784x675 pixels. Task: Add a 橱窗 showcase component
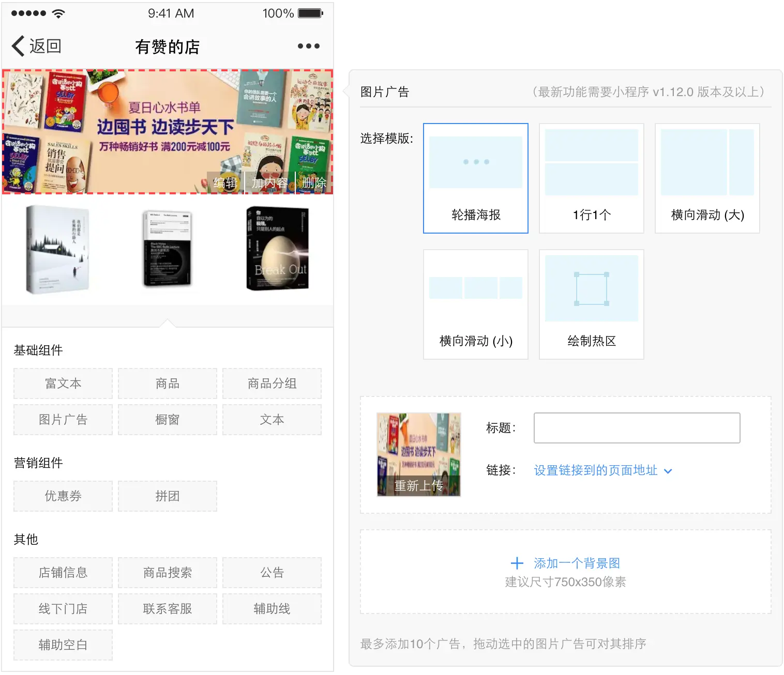pos(168,420)
